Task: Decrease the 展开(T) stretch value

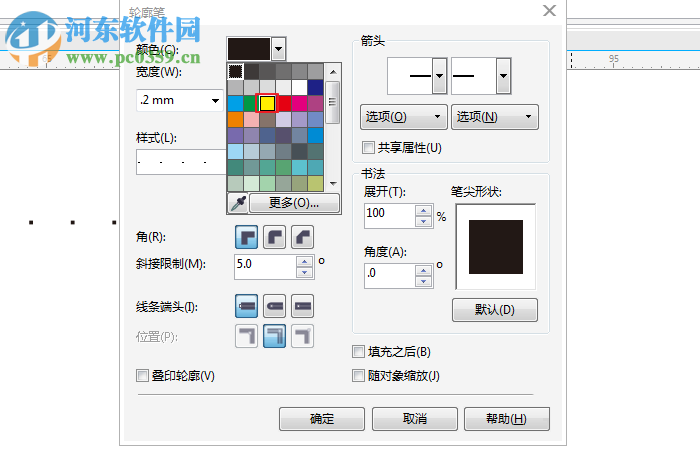Action: tap(423, 221)
